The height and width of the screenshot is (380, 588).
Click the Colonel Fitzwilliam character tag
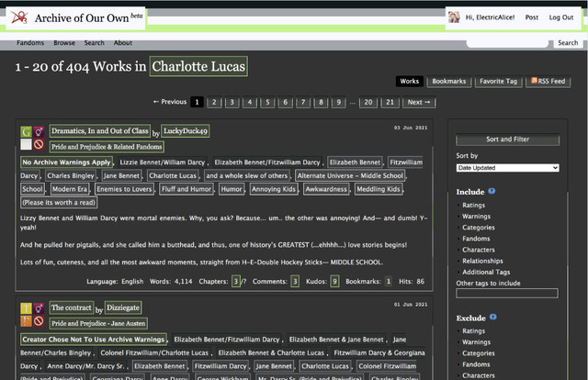click(388, 366)
